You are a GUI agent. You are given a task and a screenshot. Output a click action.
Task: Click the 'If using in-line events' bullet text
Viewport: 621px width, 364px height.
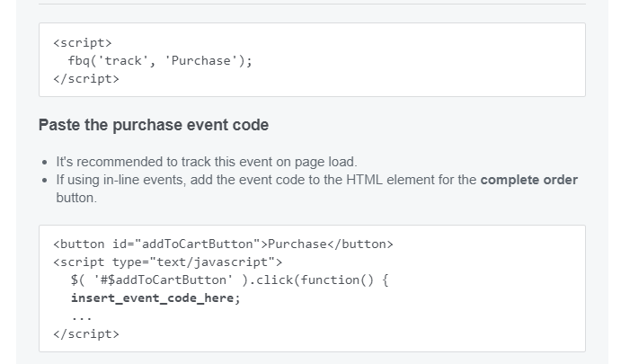317,189
